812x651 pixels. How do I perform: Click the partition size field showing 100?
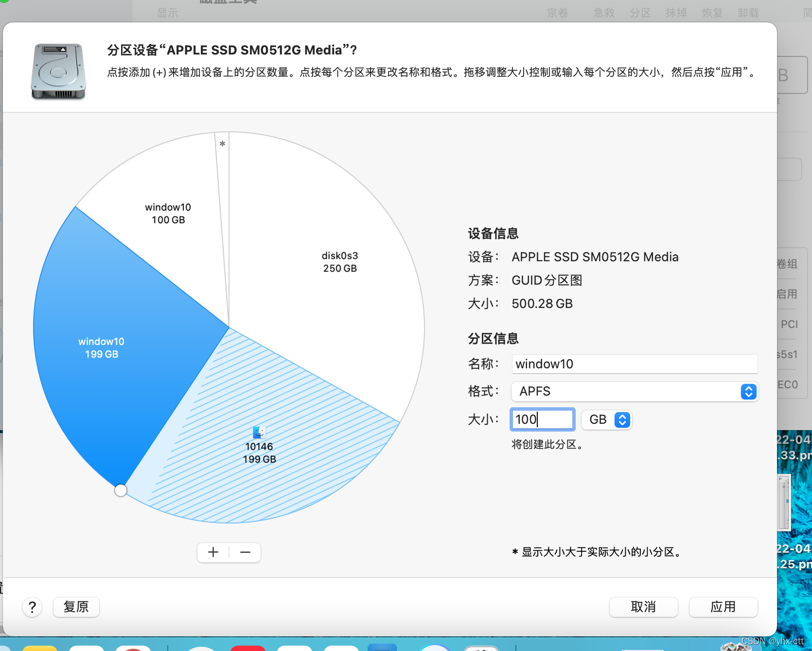point(543,419)
